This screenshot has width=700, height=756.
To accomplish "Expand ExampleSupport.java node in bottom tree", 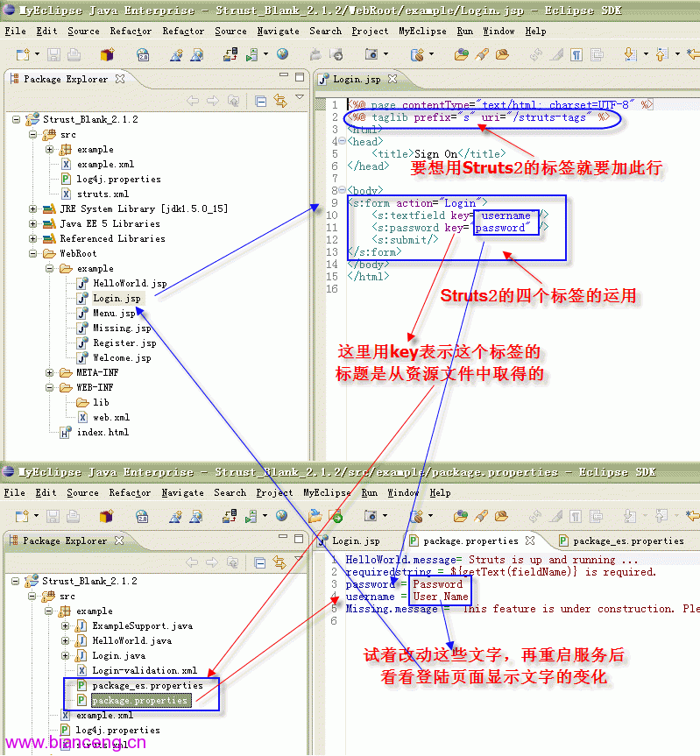I will point(65,625).
